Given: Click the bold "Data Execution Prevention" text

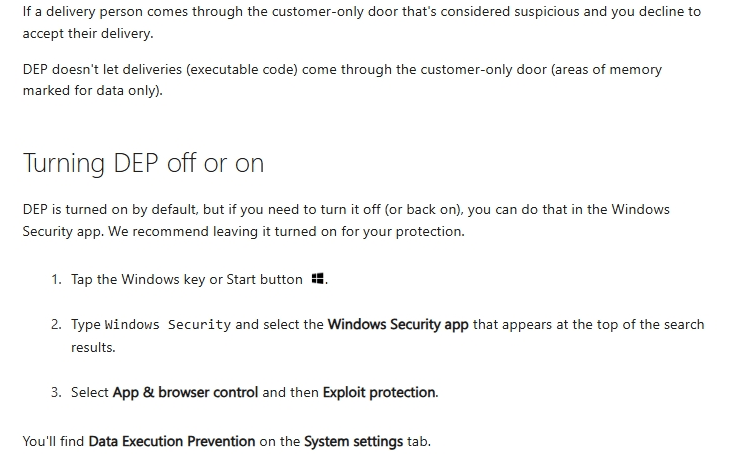Looking at the screenshot, I should click(172, 441).
